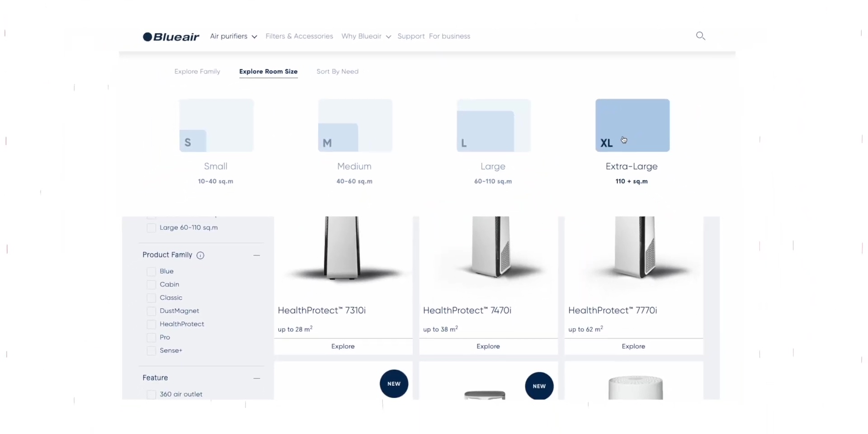
Task: Click the white cylindrical purifier image
Action: coord(636,388)
